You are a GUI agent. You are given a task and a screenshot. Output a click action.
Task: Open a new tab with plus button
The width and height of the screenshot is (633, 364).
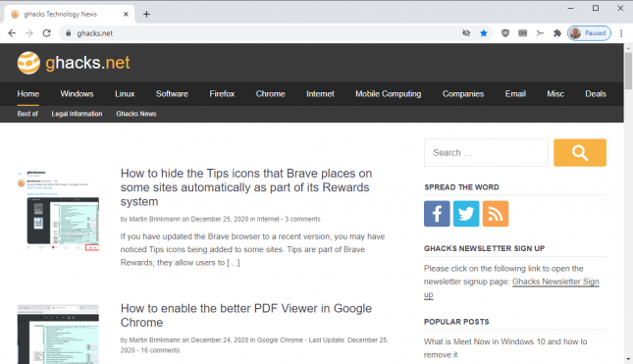[146, 14]
